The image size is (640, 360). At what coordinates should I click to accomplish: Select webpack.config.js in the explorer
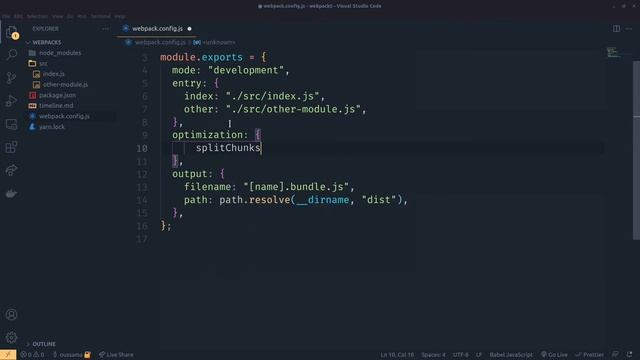[x=64, y=116]
